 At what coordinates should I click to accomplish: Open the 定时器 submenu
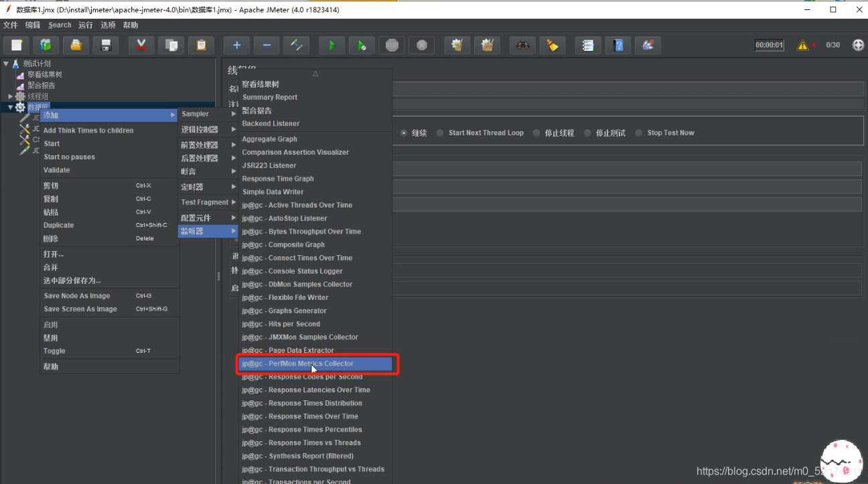[x=208, y=187]
